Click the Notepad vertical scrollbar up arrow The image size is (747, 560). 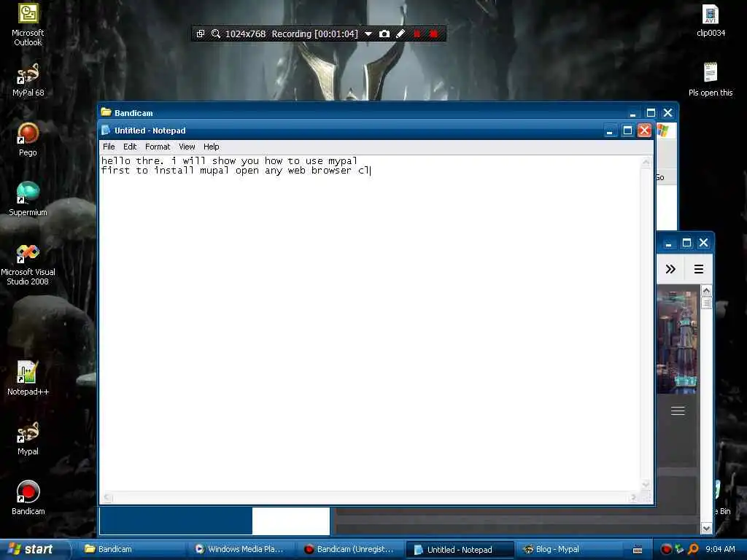click(646, 162)
